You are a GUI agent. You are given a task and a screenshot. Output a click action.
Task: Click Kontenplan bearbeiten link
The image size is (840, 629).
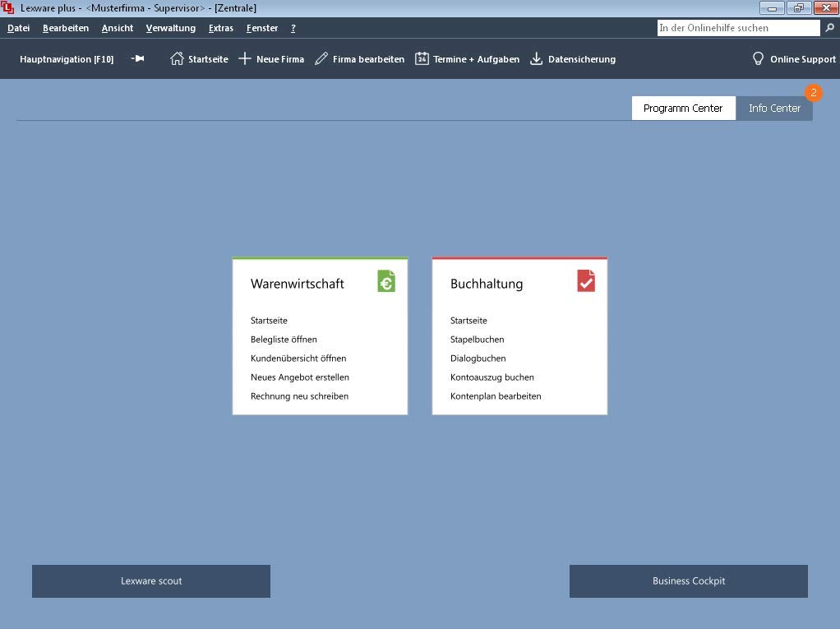click(x=496, y=396)
